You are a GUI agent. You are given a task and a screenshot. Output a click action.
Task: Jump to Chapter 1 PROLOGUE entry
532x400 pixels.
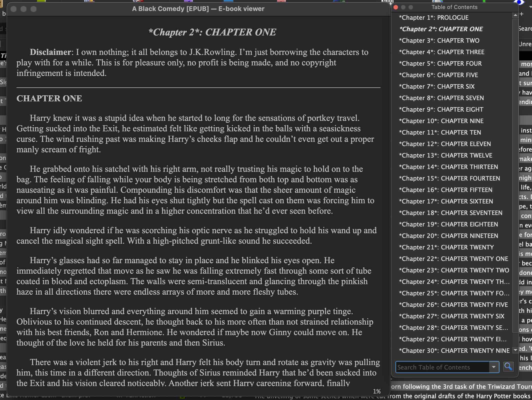433,18
